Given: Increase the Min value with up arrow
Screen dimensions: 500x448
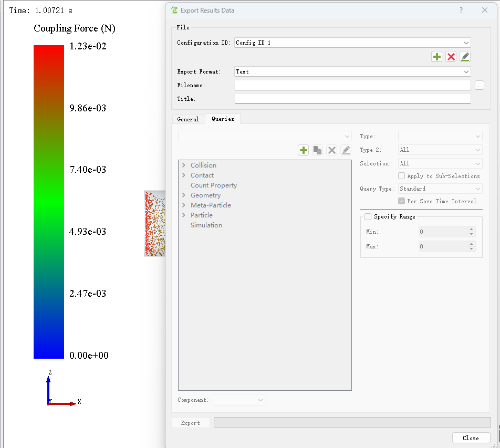Looking at the screenshot, I should click(x=472, y=230).
